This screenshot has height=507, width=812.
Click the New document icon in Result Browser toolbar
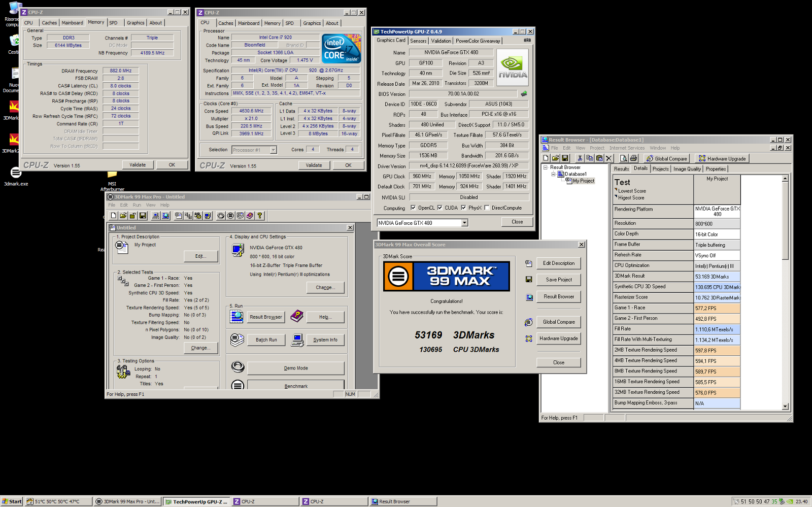[546, 158]
